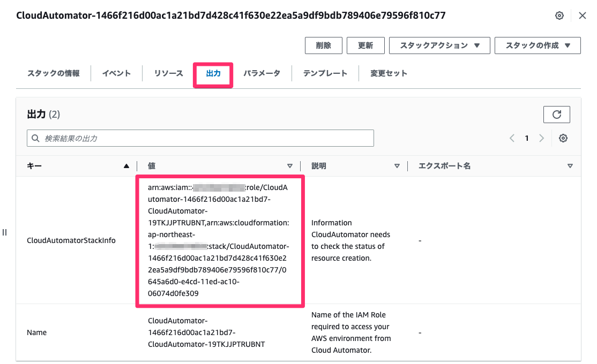Click page number 1 in pagination
Screen dimensions: 597x364
click(527, 138)
